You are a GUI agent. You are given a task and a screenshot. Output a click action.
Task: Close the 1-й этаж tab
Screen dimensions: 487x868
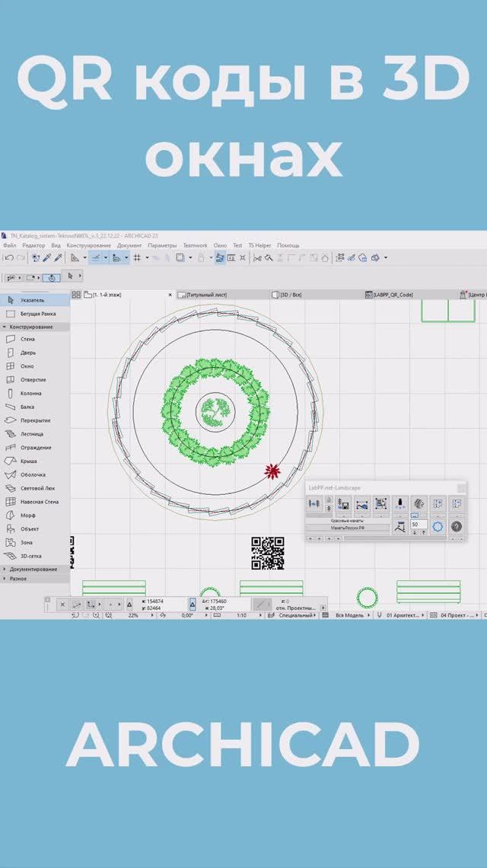coord(170,295)
